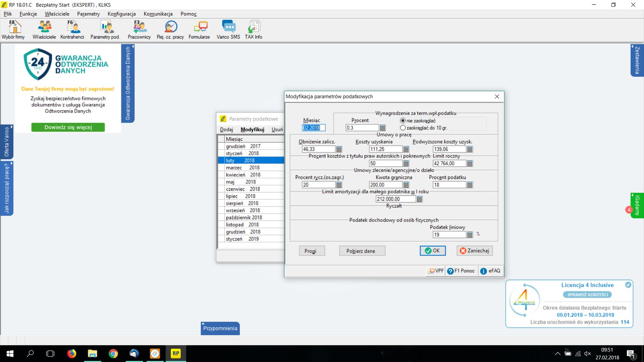Screen dimensions: 644x362
Task: Open the Komunikacja menu
Action: coord(158,14)
